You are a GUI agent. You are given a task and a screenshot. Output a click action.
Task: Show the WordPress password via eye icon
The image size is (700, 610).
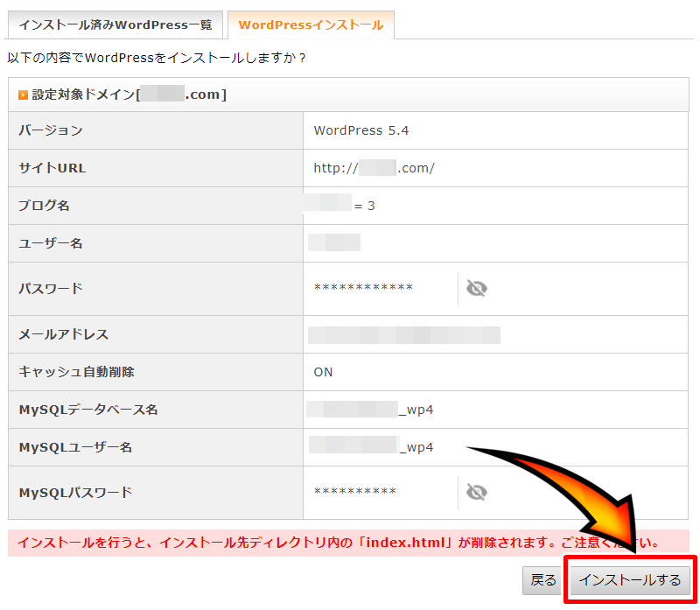[476, 288]
